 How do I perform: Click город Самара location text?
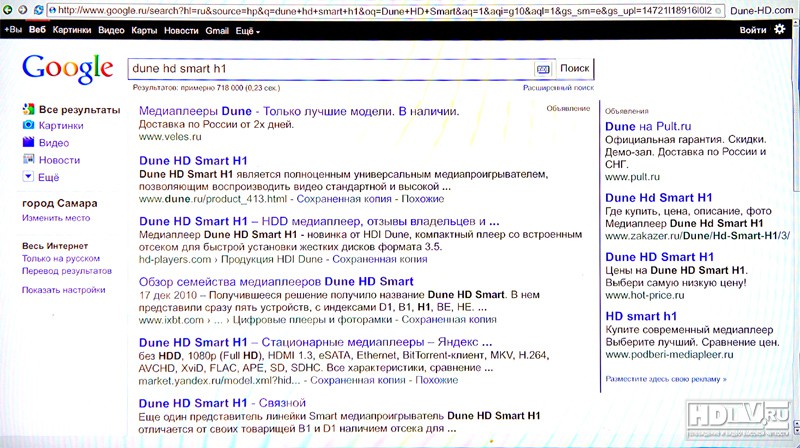coord(59,203)
